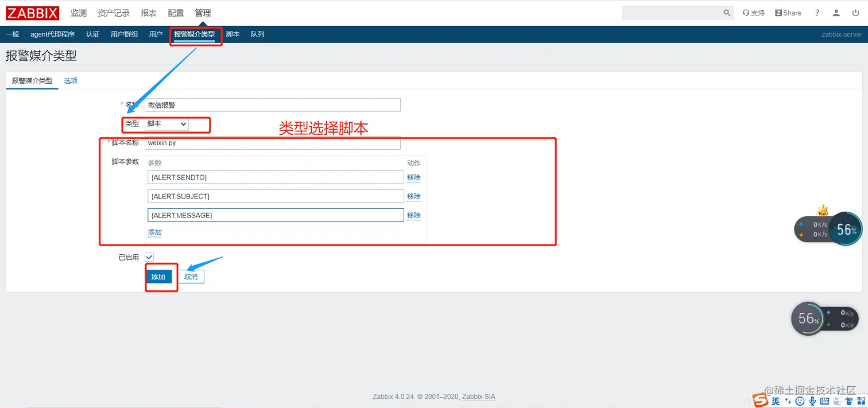Click the lower 56% network speed widget

826,318
